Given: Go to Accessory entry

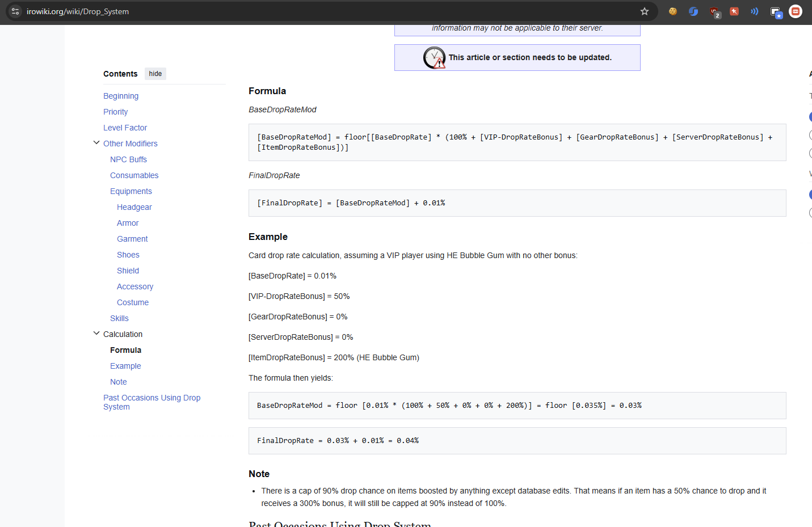Looking at the screenshot, I should click(135, 286).
